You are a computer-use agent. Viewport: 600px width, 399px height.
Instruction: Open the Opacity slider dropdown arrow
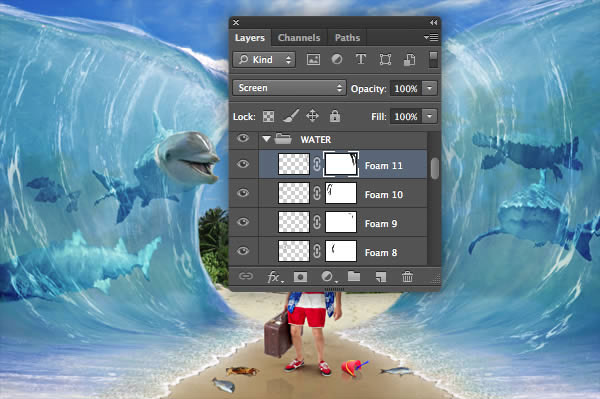[429, 88]
